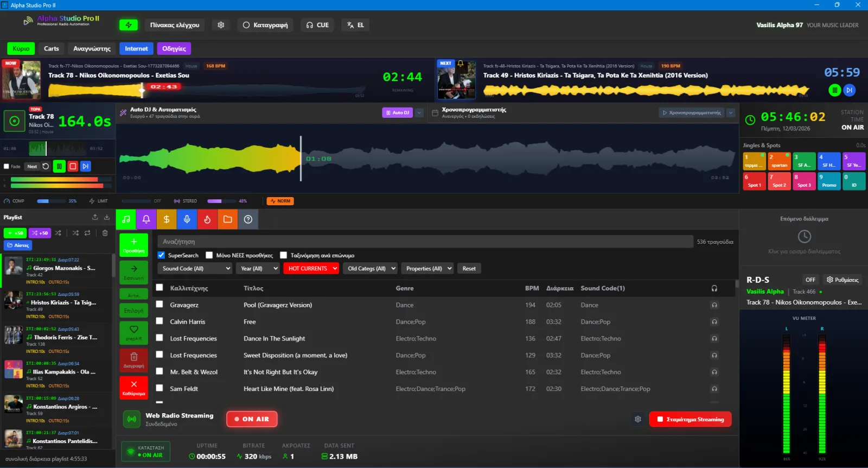Open the music notes library category
This screenshot has height=468, width=868.
(x=126, y=219)
